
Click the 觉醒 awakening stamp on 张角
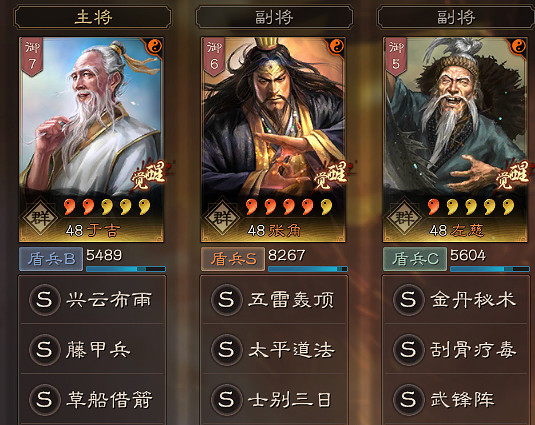[x=332, y=176]
